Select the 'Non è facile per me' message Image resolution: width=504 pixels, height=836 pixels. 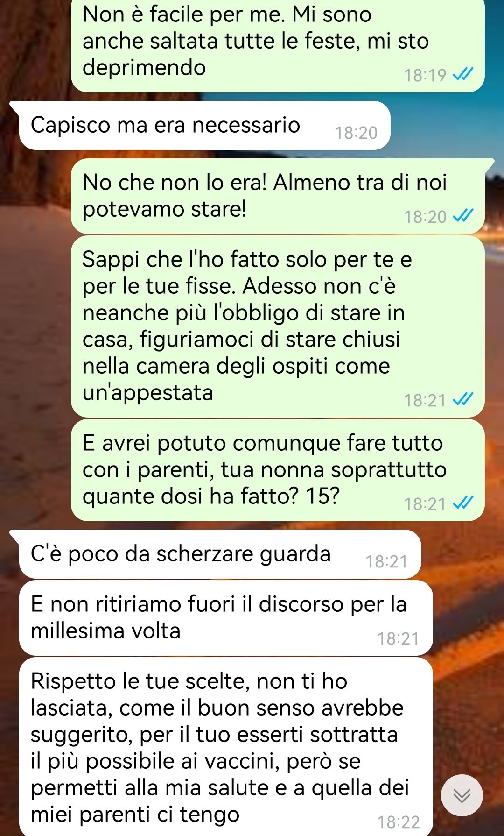click(x=278, y=44)
